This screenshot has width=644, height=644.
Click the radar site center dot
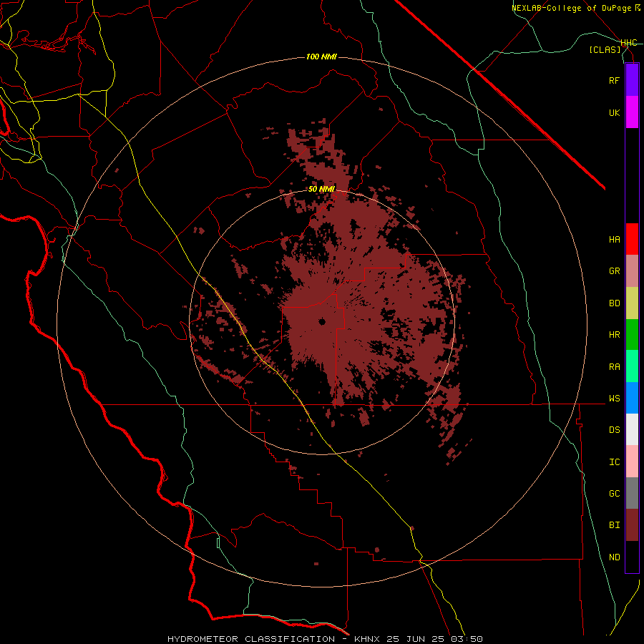(x=322, y=322)
